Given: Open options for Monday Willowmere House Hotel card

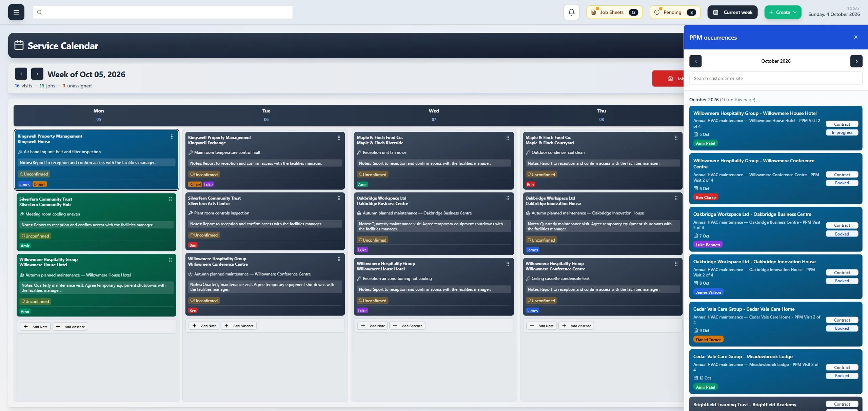Looking at the screenshot, I should (x=170, y=260).
